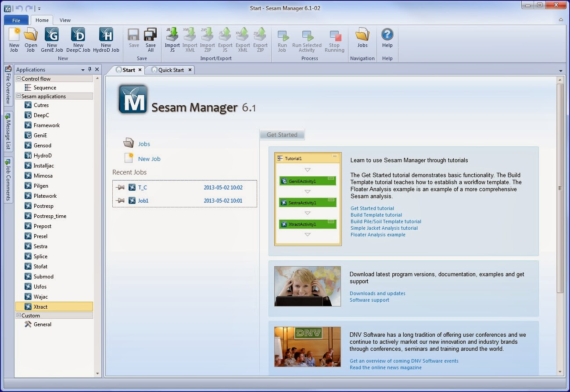
Task: Create a New HydroD Job
Action: [106, 40]
